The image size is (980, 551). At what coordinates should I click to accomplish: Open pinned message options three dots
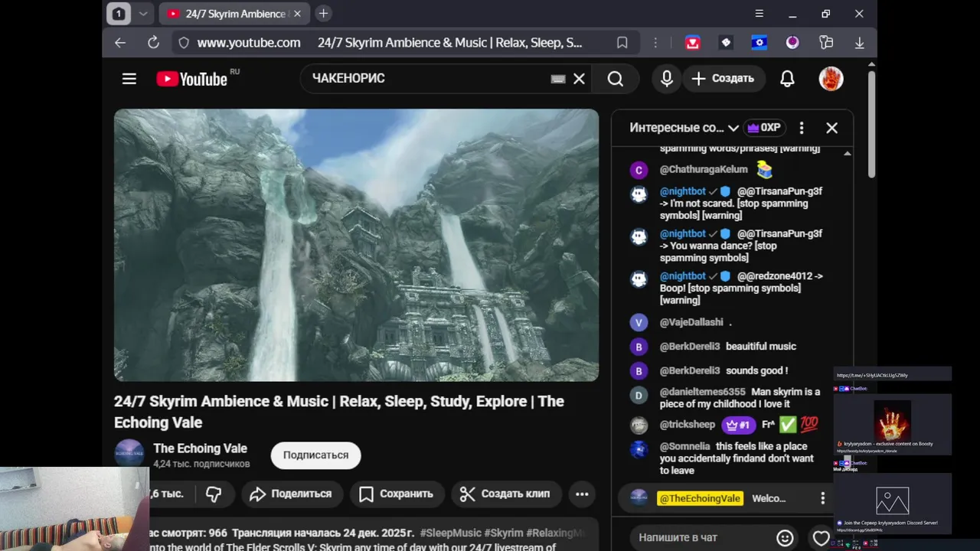823,498
